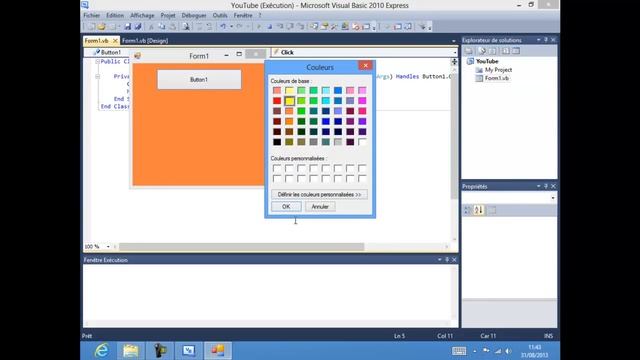Viewport: 640px width, 360px height.
Task: Click the Find toolbar icon
Action: tap(186, 27)
